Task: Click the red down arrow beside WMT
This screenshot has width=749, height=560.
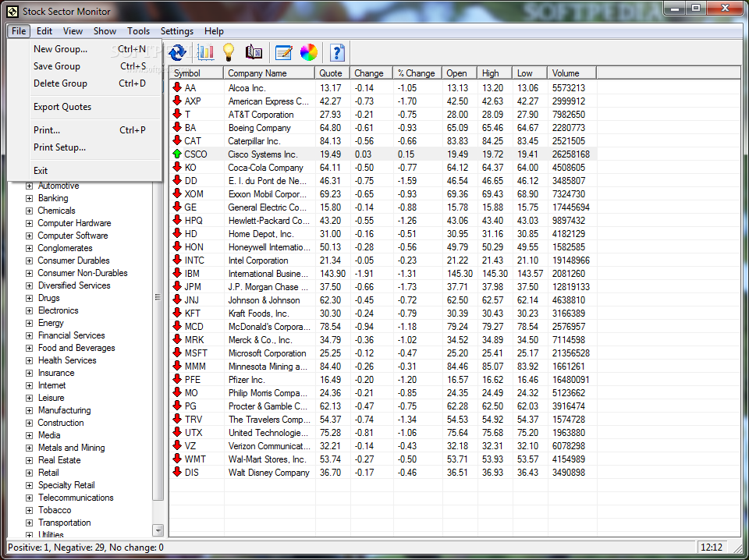Action: [x=177, y=459]
